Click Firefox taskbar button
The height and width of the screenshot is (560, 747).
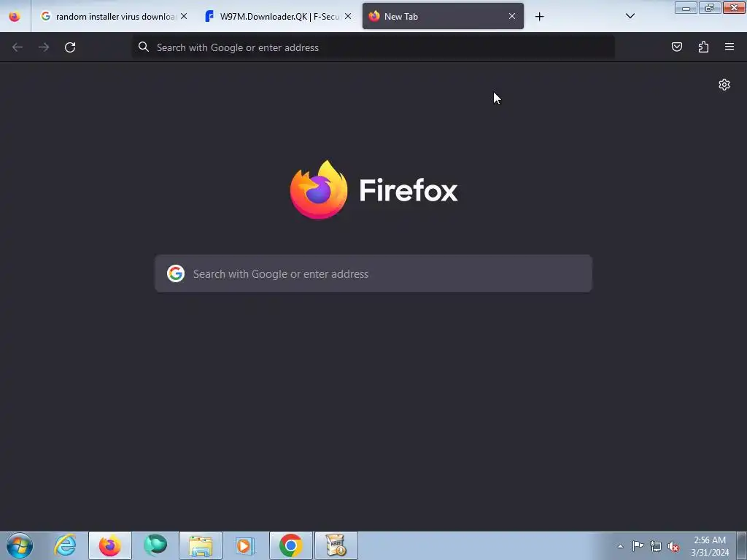coord(110,545)
